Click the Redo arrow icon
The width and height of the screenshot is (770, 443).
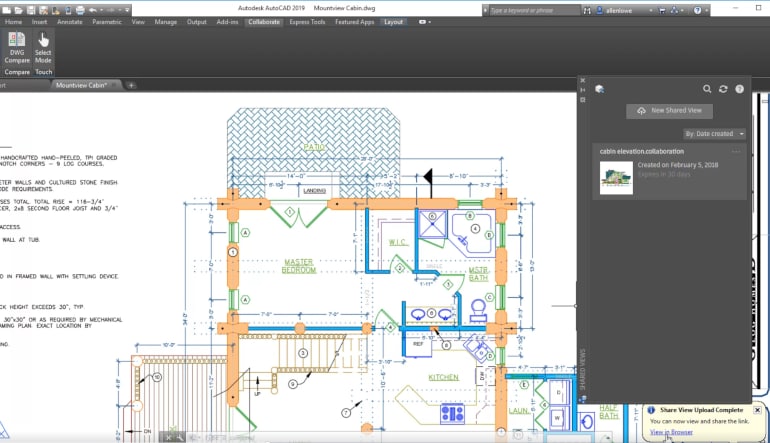110,10
